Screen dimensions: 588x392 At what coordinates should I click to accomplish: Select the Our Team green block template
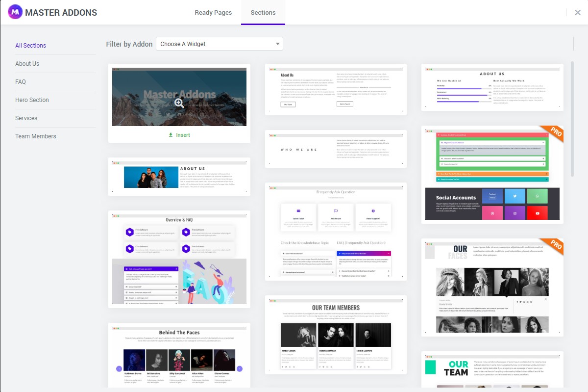pos(492,369)
